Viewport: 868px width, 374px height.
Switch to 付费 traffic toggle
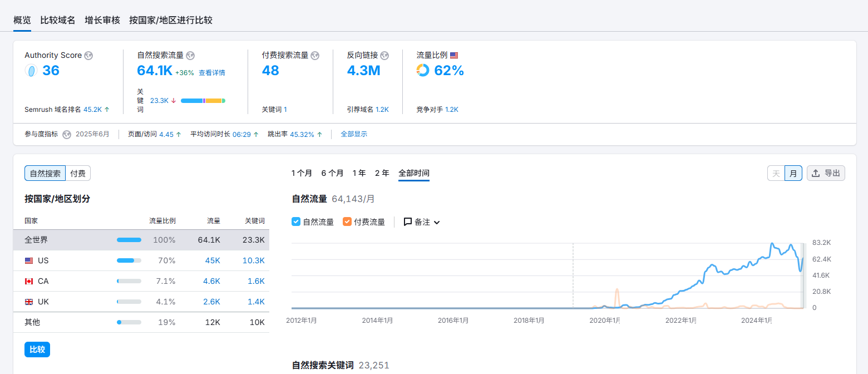(78, 174)
